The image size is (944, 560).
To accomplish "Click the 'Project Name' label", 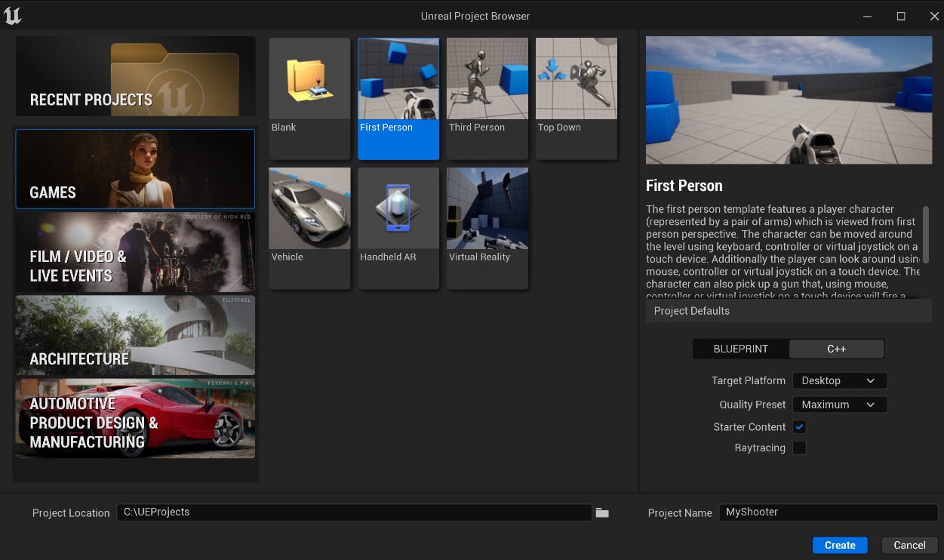I will pos(680,513).
